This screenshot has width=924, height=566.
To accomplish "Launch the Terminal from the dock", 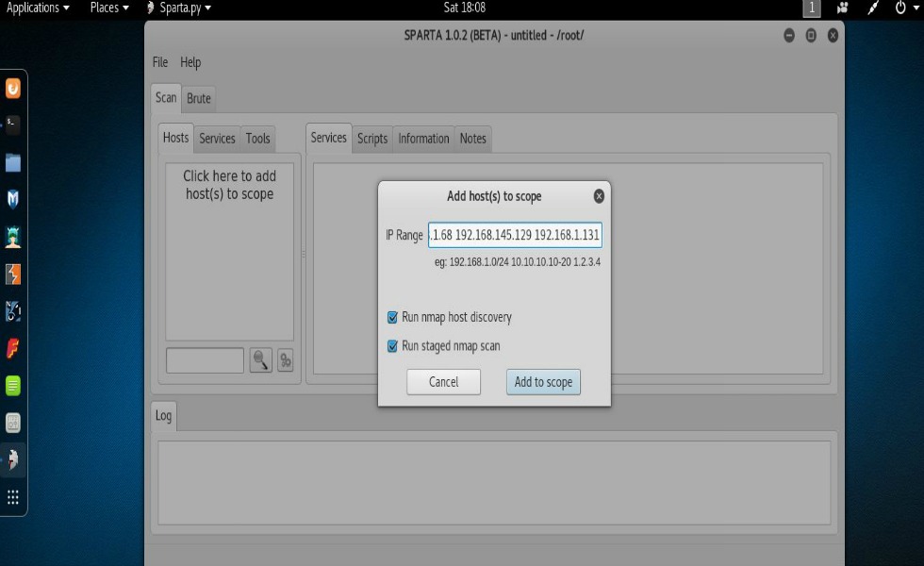I will pos(13,125).
